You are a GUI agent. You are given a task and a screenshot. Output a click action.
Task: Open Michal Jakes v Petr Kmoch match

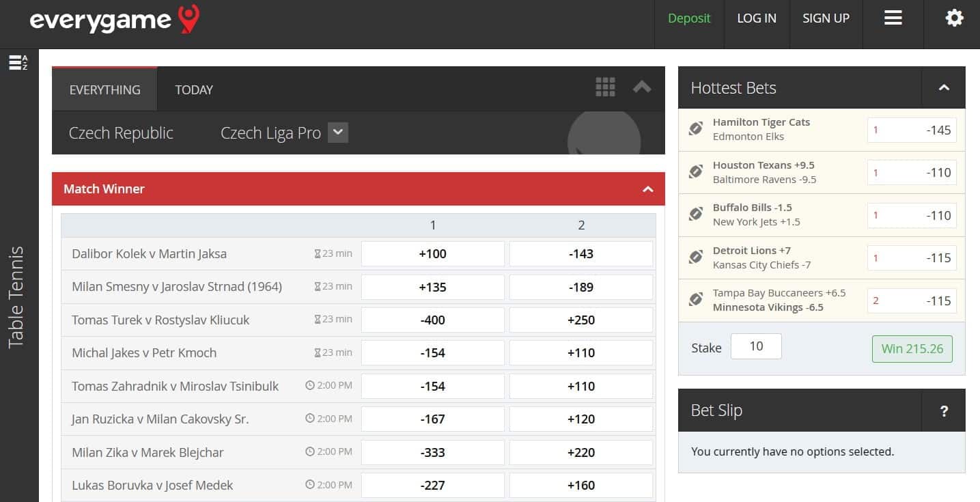pos(144,352)
